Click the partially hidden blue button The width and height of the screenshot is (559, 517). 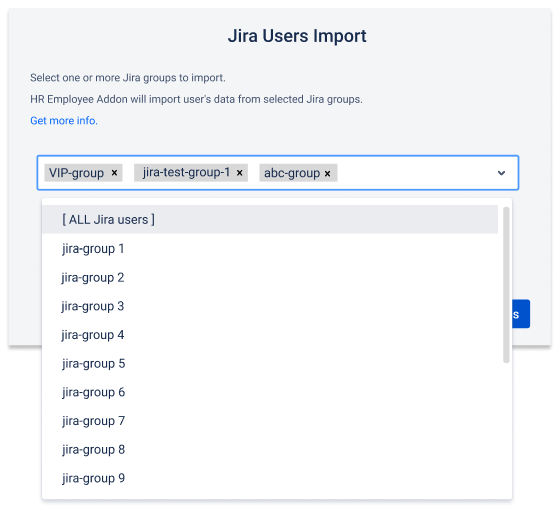(521, 314)
